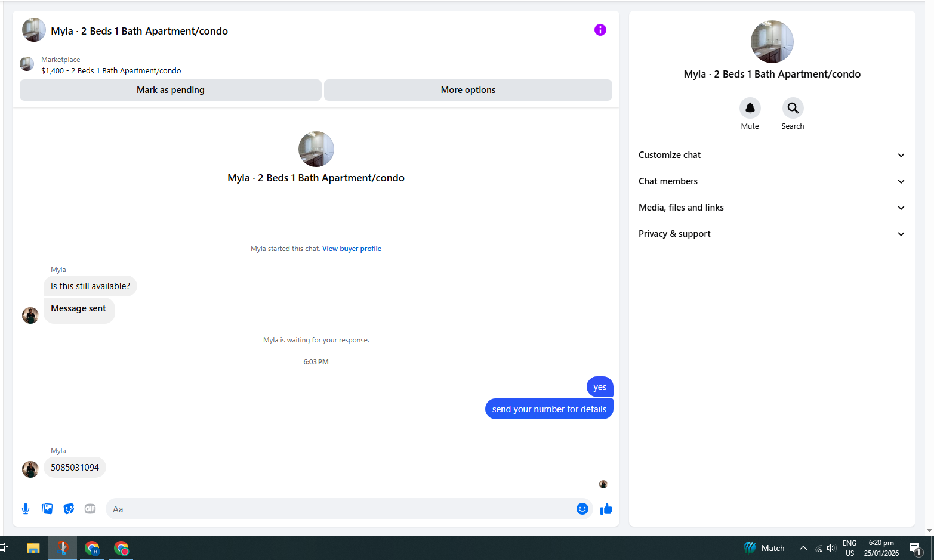Screen dimensions: 934x560
Task: Switch the ENG US input language indicator
Action: [x=850, y=548]
